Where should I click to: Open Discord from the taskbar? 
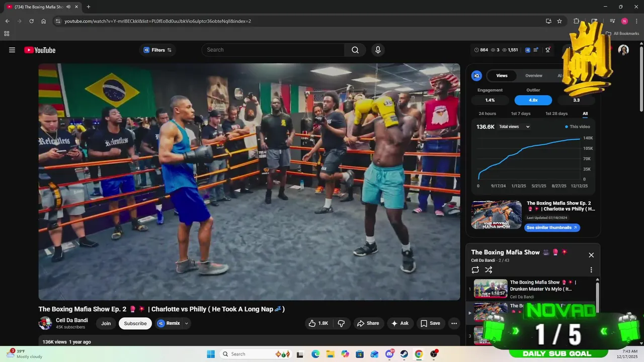(x=389, y=354)
